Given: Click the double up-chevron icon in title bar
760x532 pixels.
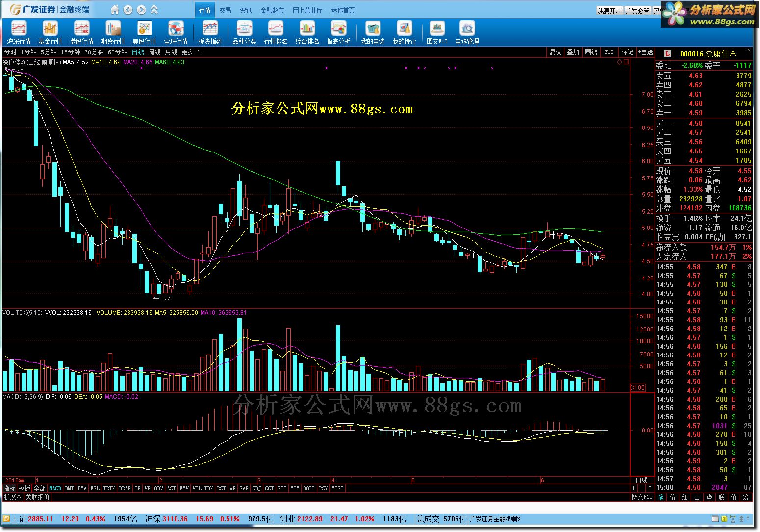Looking at the screenshot, I should (x=154, y=10).
